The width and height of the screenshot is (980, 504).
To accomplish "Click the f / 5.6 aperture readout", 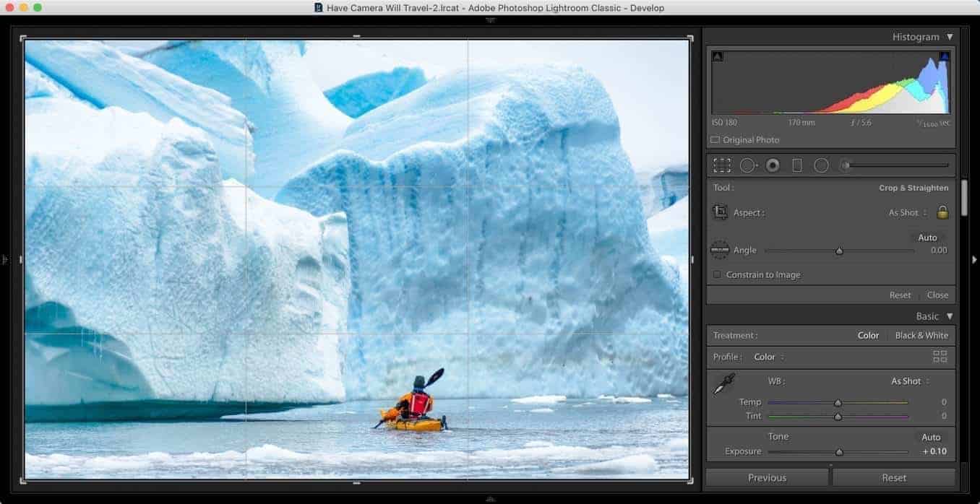I will [861, 123].
